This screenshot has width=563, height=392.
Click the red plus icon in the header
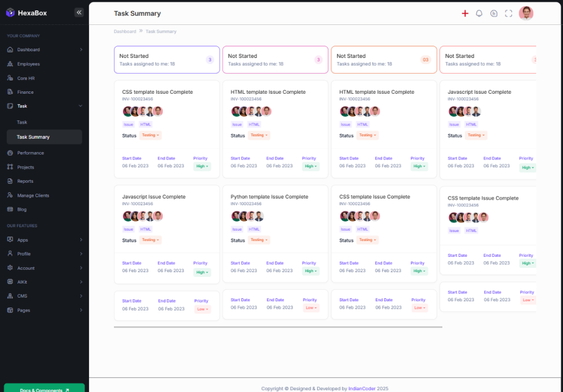tap(465, 13)
